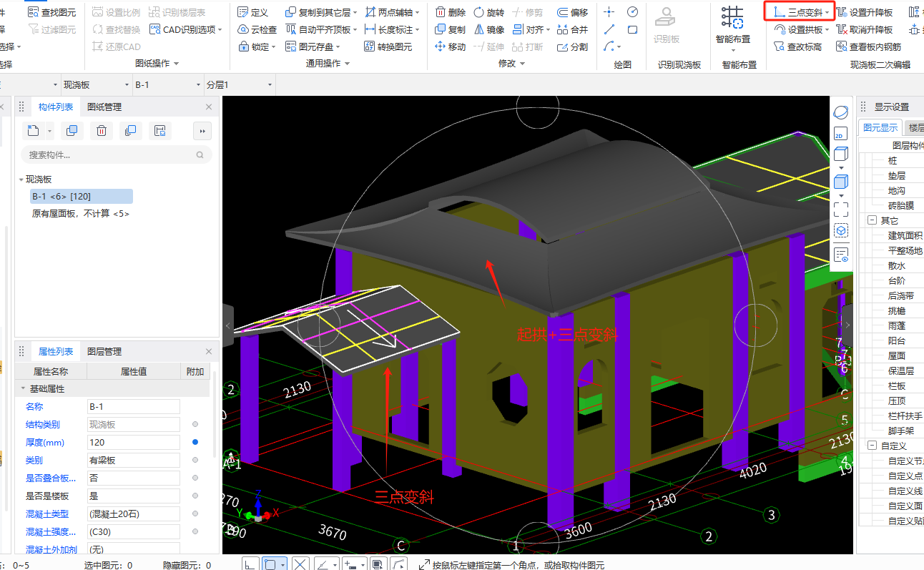Click the full-screen zoom extents icon
The image size is (924, 570).
click(x=841, y=209)
